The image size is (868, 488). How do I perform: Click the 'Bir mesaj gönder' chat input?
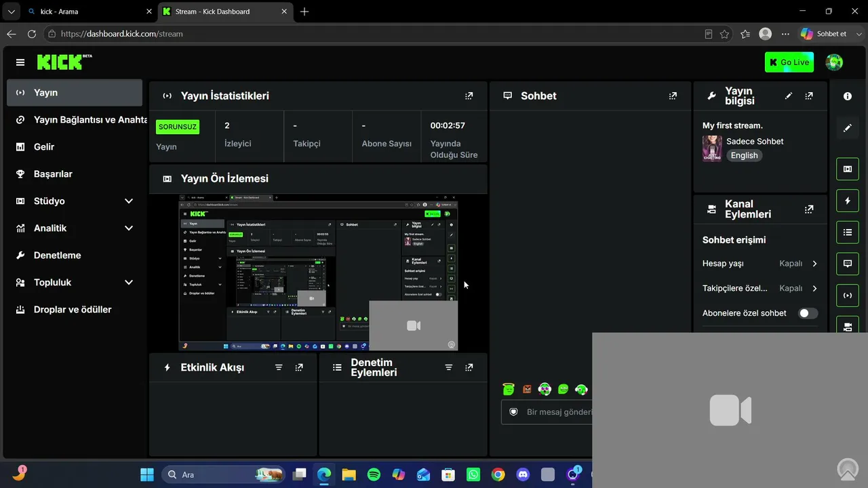[547, 412]
